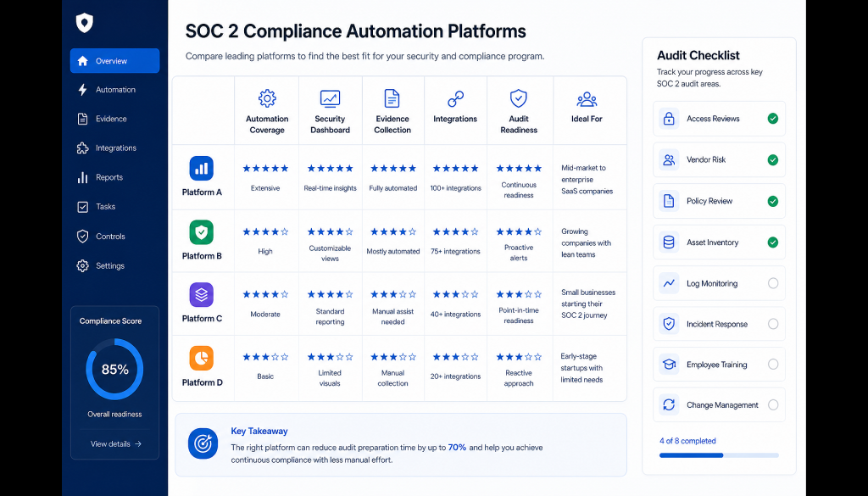Click the Audit Readiness shield icon
The height and width of the screenshot is (496, 868).
tap(518, 98)
